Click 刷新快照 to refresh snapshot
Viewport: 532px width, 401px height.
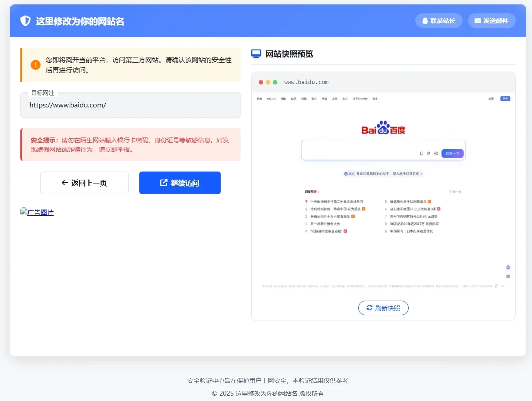383,308
